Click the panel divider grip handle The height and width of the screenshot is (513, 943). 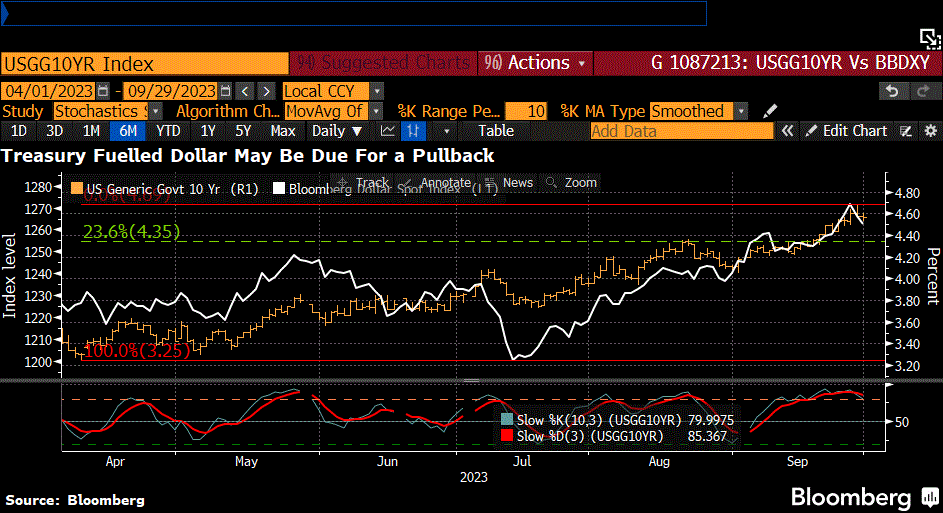[472, 381]
